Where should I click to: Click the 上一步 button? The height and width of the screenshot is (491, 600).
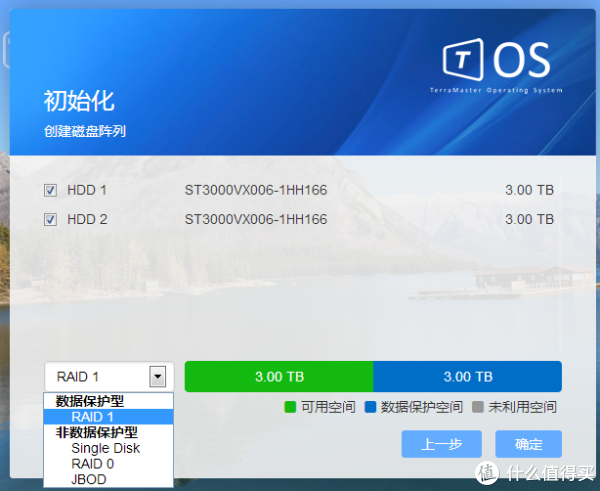coord(441,444)
